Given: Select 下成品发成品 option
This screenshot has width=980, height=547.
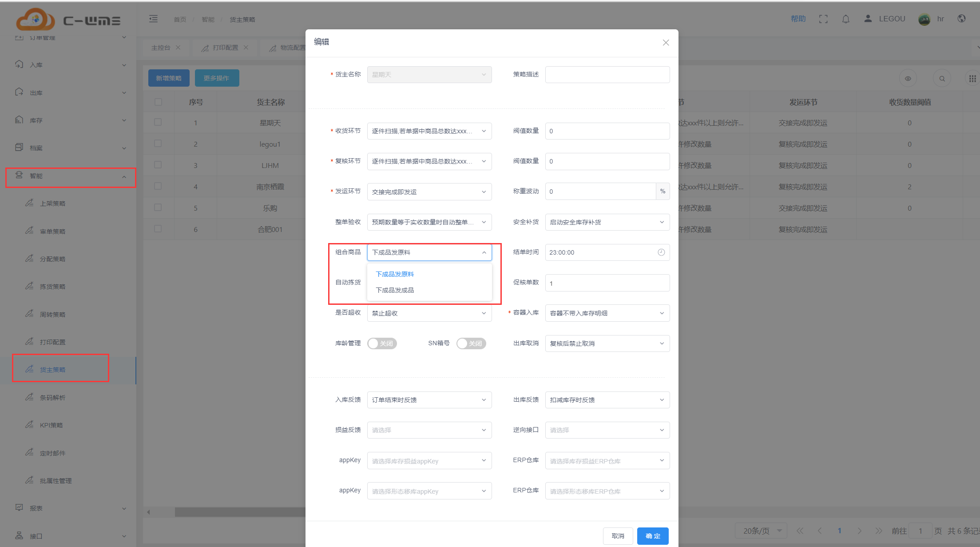Looking at the screenshot, I should pyautogui.click(x=429, y=290).
